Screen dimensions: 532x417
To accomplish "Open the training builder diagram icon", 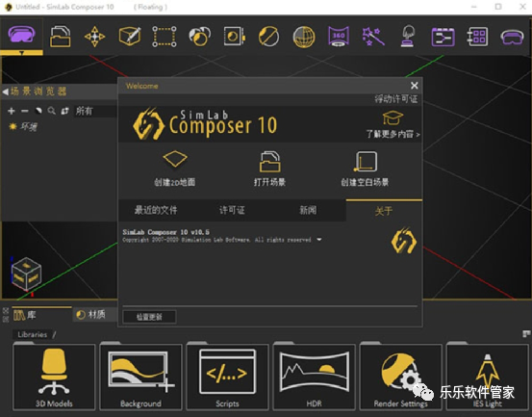I will tap(443, 37).
